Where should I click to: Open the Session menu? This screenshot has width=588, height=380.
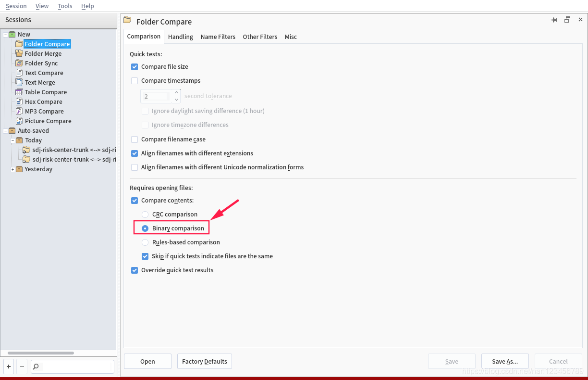pos(16,6)
